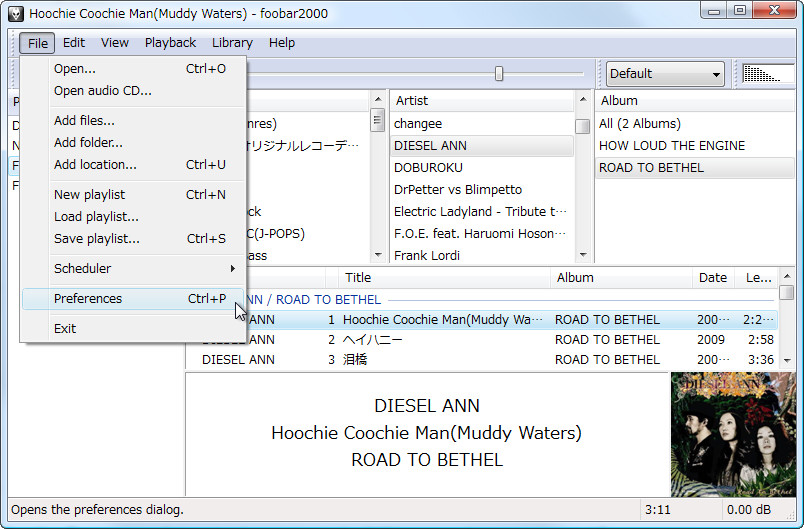Image resolution: width=804 pixels, height=529 pixels.
Task: Click the foobar2000 title bar app icon
Action: [x=16, y=13]
